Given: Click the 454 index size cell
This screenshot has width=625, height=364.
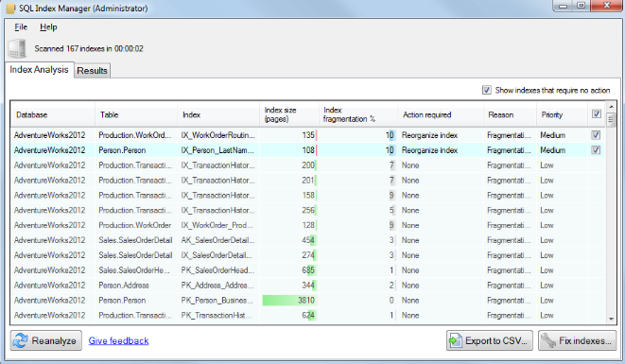Looking at the screenshot, I should coord(289,240).
